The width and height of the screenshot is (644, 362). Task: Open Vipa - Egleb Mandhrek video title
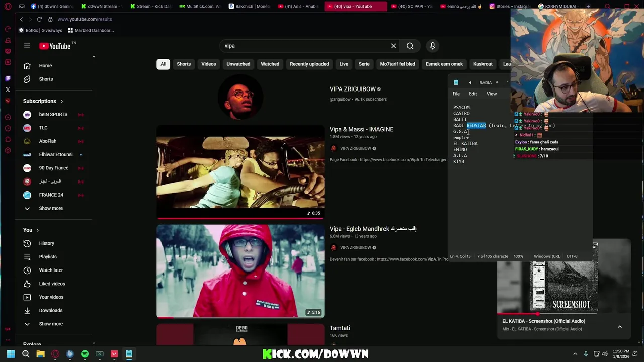373,229
